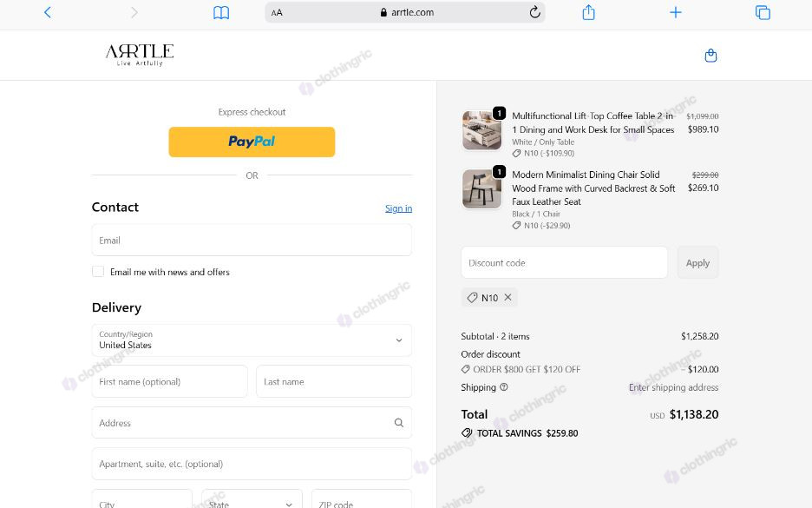The image size is (812, 508).
Task: Focus the Discount code field
Action: [565, 263]
